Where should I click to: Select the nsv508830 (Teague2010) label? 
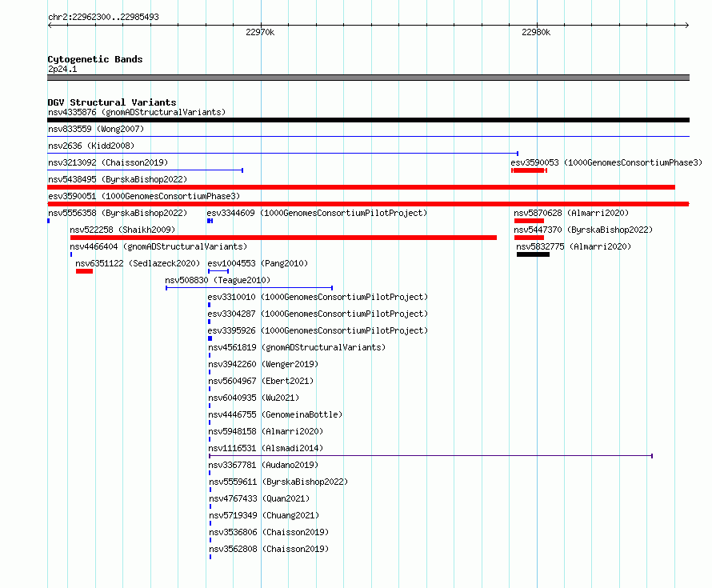point(218,280)
